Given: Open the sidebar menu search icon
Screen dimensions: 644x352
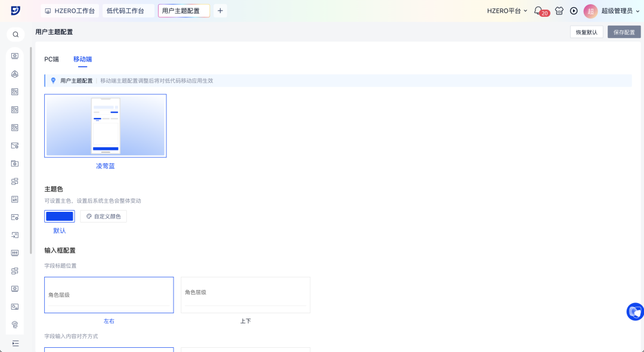Looking at the screenshot, I should click(x=16, y=35).
